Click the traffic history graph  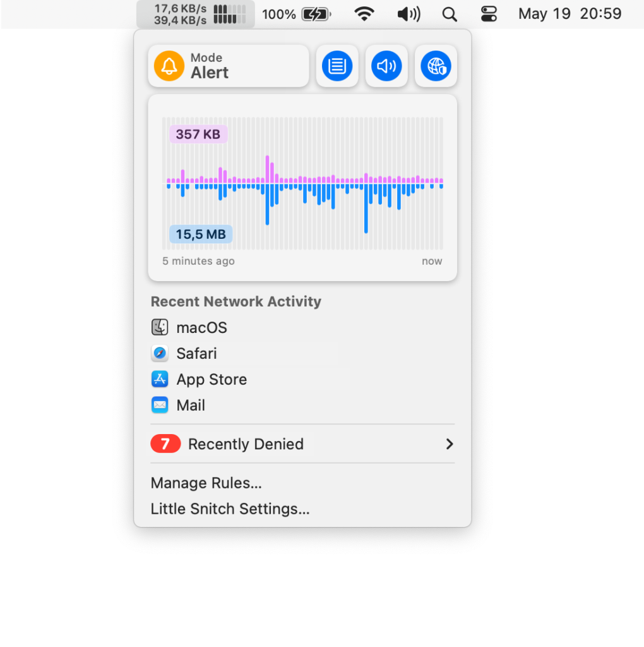(302, 188)
